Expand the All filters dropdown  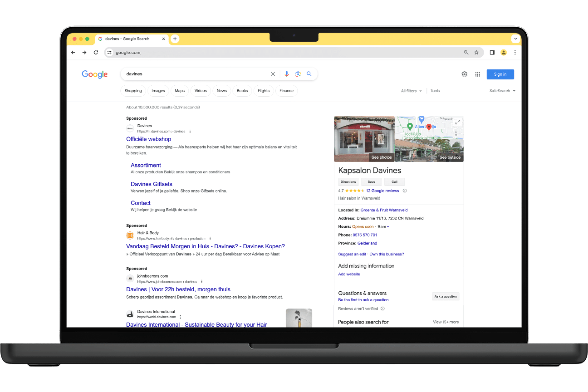point(411,91)
